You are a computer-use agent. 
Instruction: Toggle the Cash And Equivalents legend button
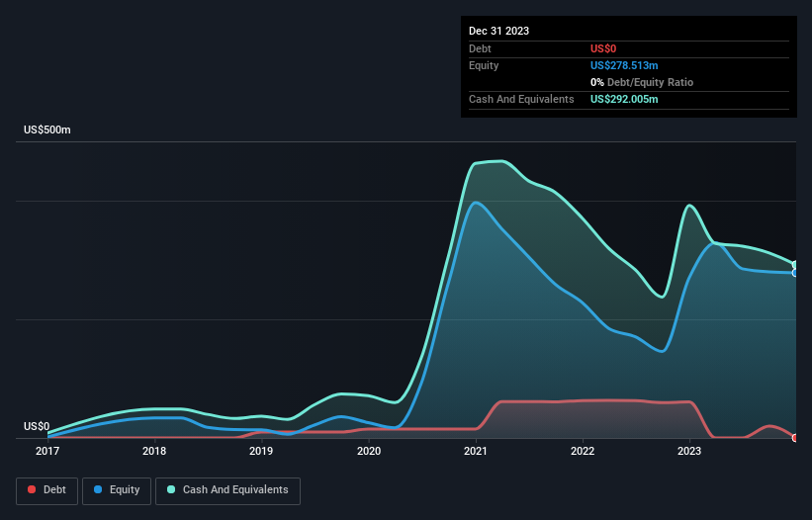click(x=227, y=490)
